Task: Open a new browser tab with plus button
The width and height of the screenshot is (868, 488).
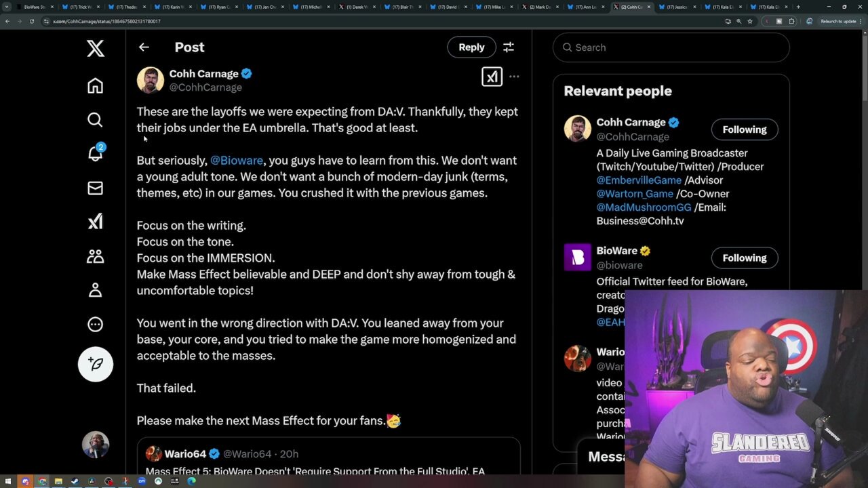Action: coord(798,7)
